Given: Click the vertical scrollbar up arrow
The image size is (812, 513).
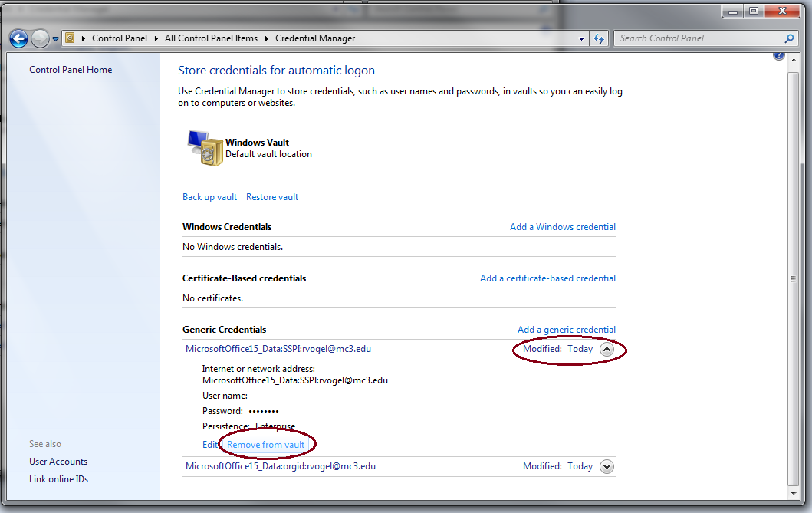Looking at the screenshot, I should (x=794, y=60).
